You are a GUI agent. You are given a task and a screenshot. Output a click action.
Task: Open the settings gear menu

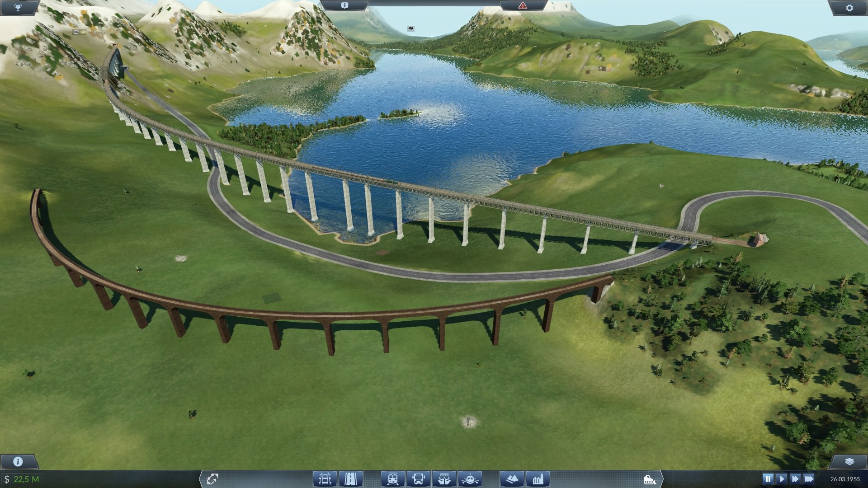click(x=849, y=7)
